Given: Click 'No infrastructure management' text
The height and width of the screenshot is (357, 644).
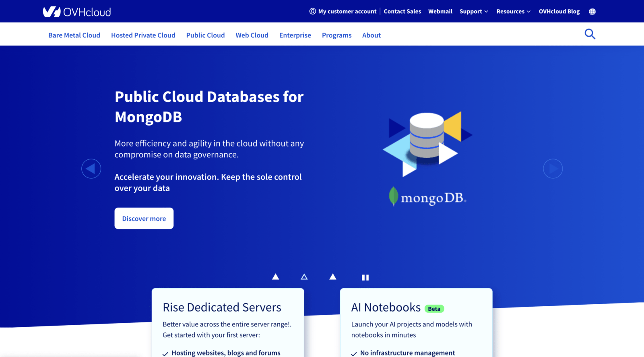Looking at the screenshot, I should (407, 353).
